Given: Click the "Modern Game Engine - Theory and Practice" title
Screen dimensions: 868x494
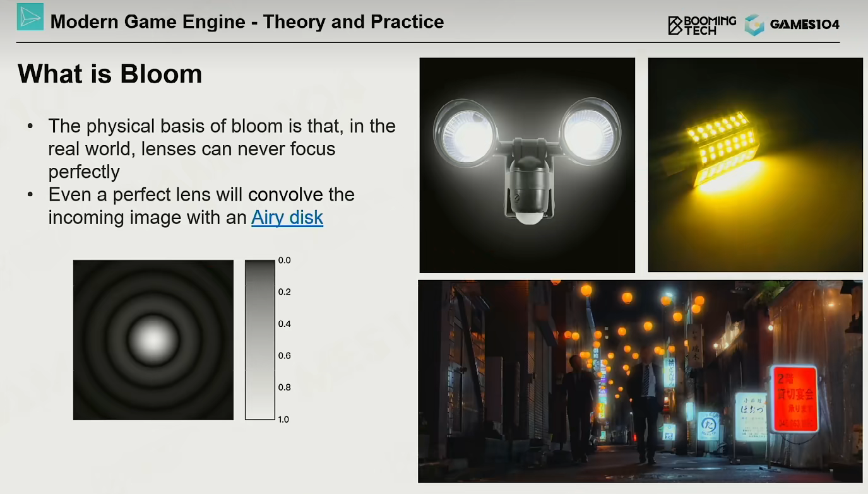Looking at the screenshot, I should pyautogui.click(x=247, y=21).
